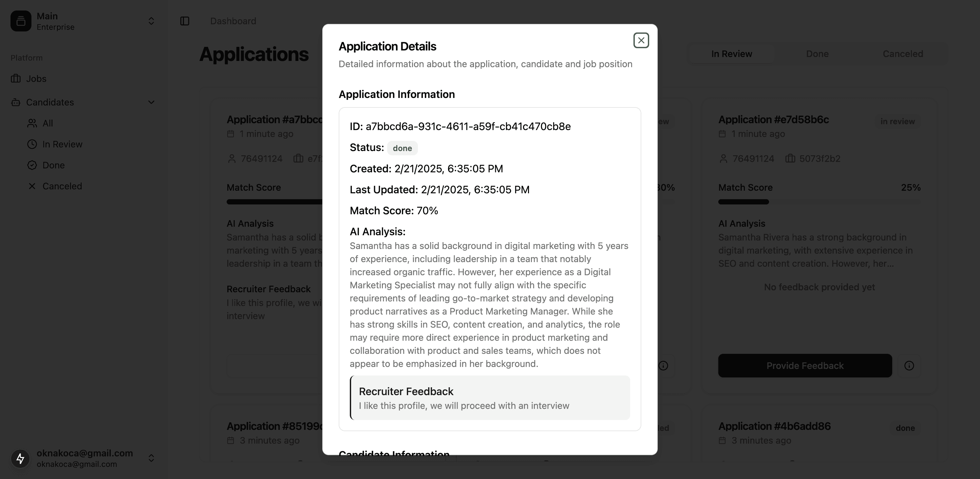Click the 'Match Score: 70%' line in dialog
980x479 pixels.
(394, 211)
